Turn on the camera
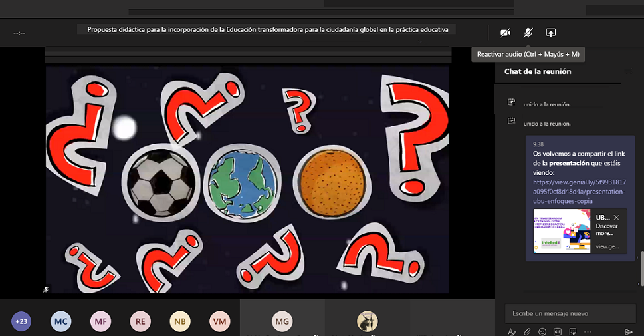This screenshot has width=644, height=336. [505, 33]
